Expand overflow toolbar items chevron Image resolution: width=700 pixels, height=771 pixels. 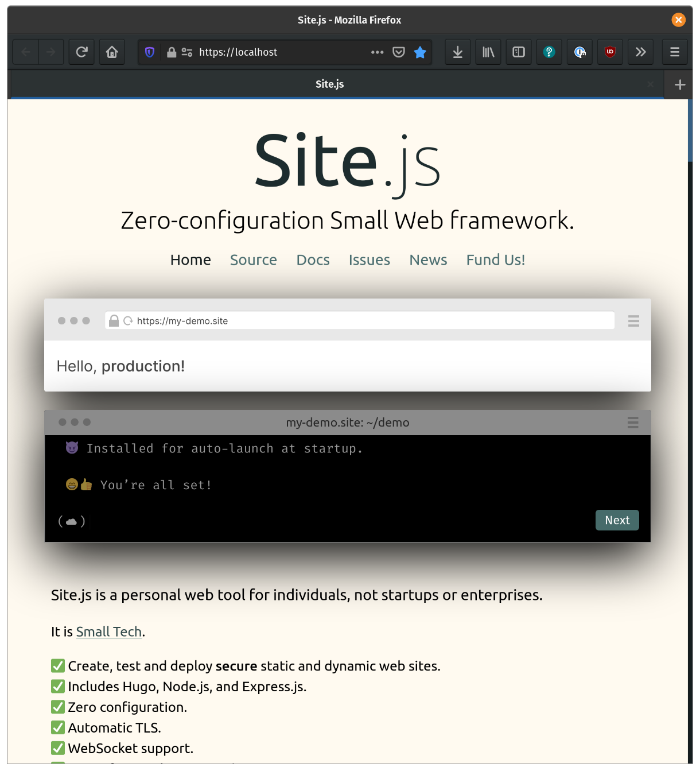[x=640, y=52]
